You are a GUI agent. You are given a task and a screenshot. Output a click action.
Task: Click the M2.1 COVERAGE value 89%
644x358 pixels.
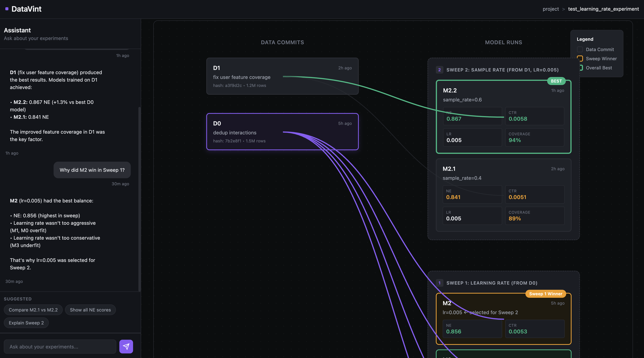(515, 218)
